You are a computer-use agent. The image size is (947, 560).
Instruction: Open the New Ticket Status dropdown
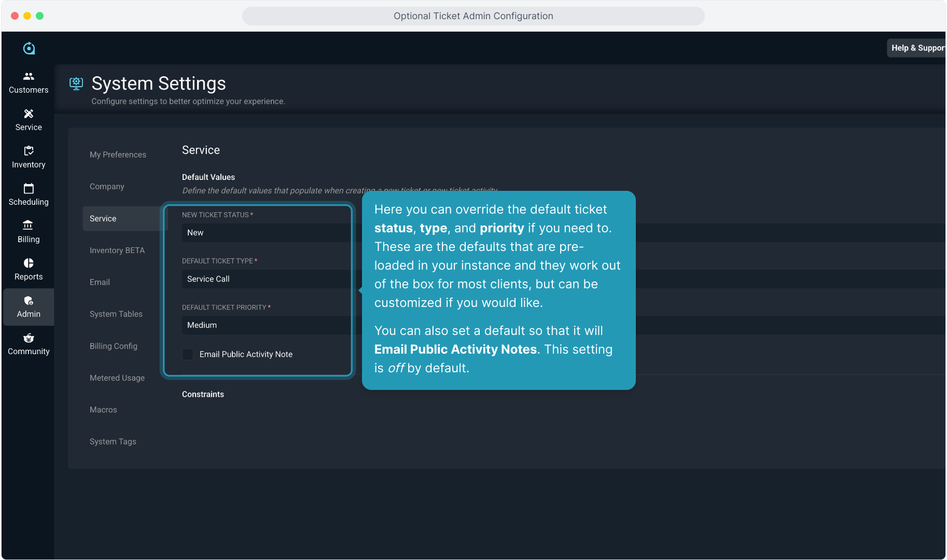coord(266,233)
